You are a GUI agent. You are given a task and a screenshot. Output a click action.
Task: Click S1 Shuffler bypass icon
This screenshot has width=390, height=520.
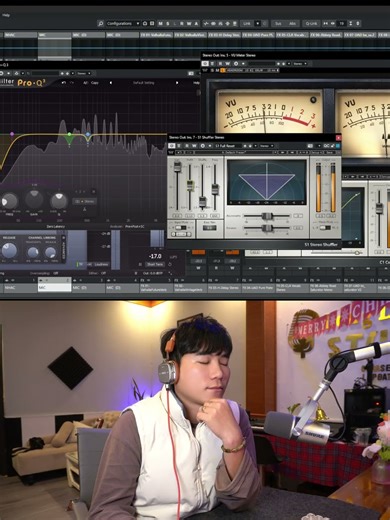point(179,146)
